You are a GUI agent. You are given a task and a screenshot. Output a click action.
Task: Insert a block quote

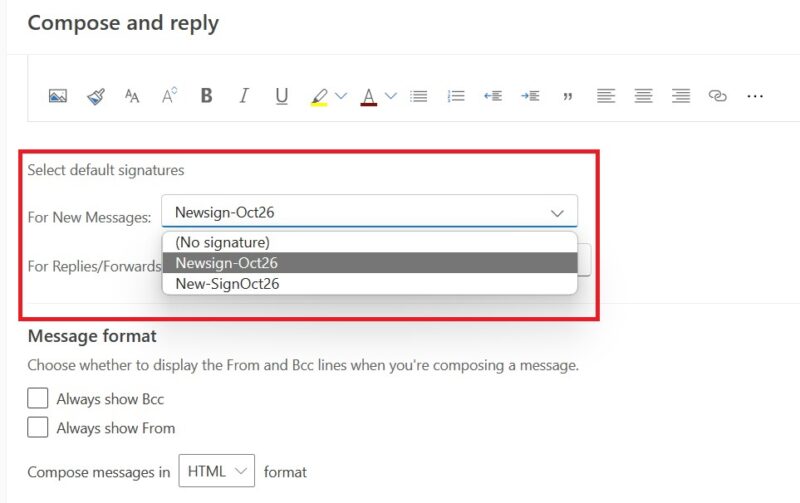(x=567, y=96)
